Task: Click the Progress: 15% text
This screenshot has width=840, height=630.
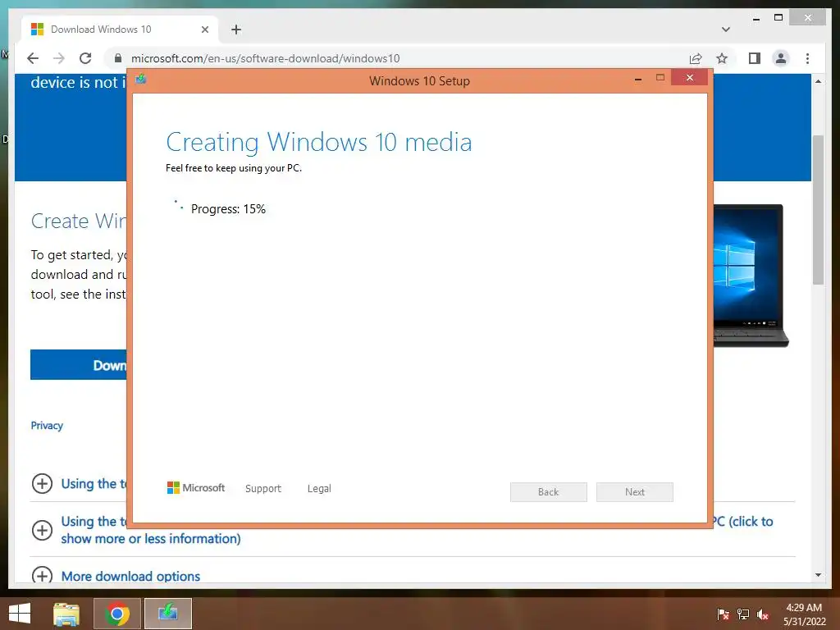Action: (228, 209)
